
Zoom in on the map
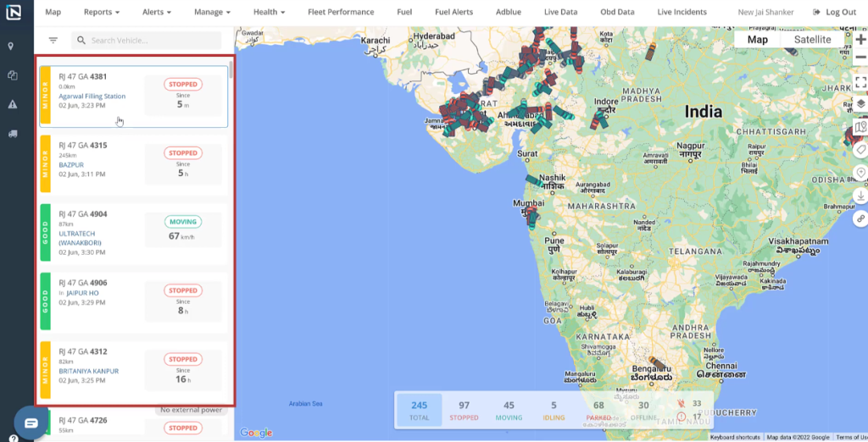point(860,40)
